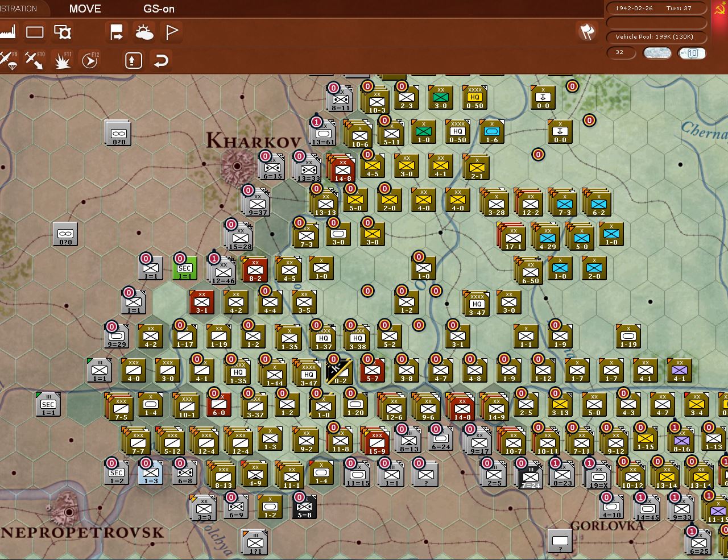Undo the last move with return arrow
Screen dimensions: 728x560
(162, 60)
